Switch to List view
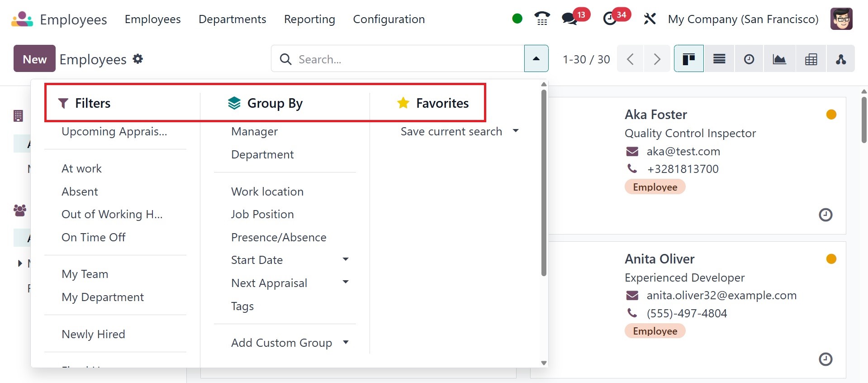This screenshot has width=868, height=383. 719,59
